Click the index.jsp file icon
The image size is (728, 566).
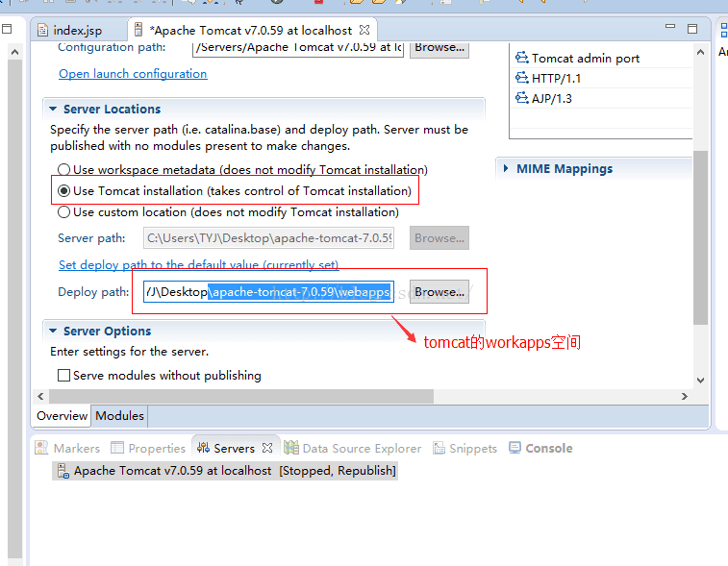point(42,31)
